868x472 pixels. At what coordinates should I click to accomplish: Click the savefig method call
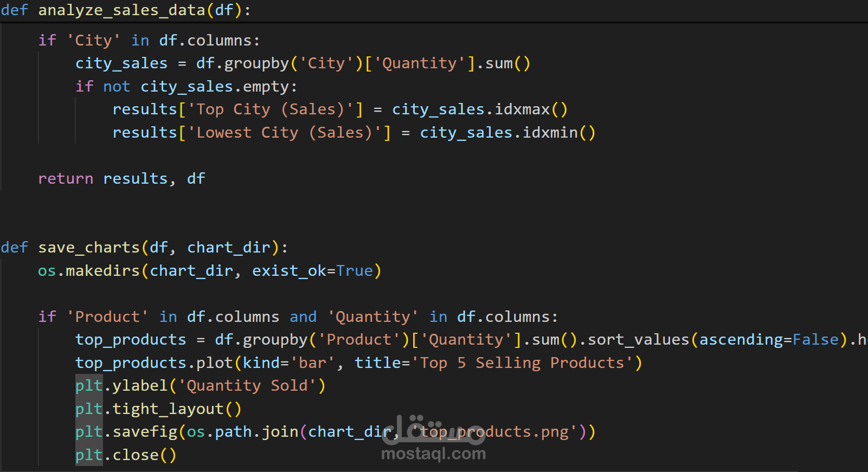[145, 432]
